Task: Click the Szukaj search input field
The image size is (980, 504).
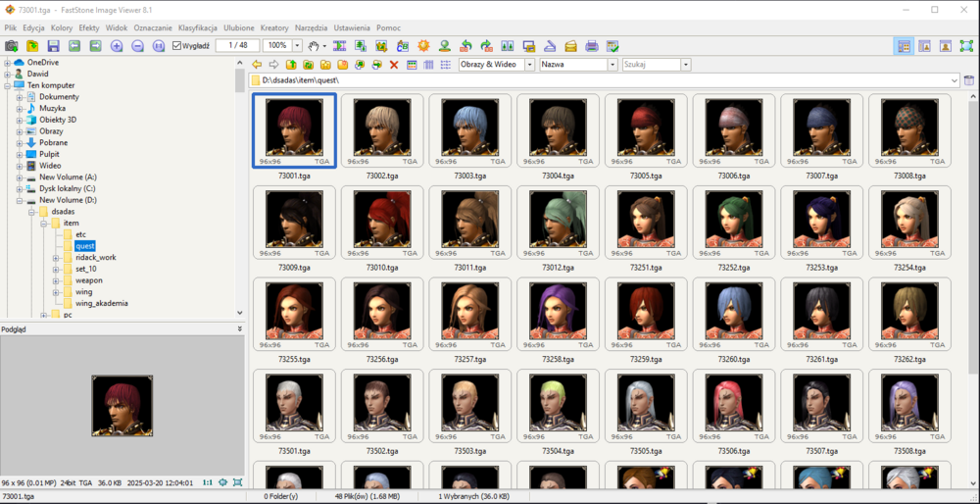Action: (652, 65)
